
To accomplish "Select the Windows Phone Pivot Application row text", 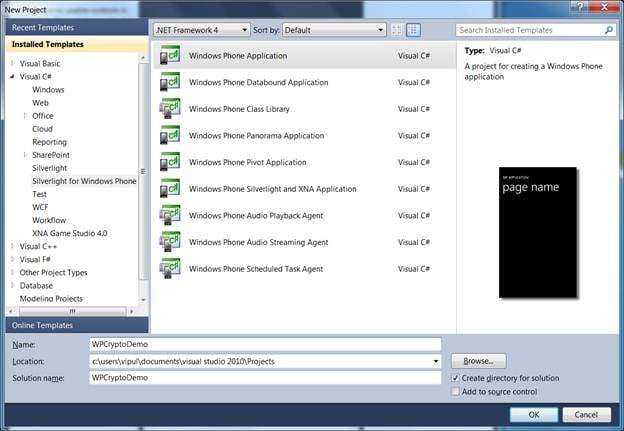I will pos(248,162).
